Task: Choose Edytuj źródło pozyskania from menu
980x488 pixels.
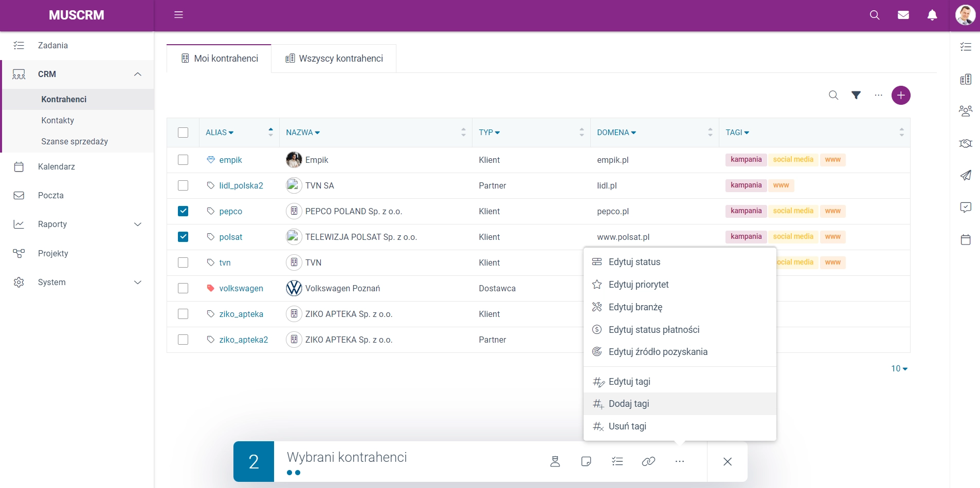Action: click(679, 352)
